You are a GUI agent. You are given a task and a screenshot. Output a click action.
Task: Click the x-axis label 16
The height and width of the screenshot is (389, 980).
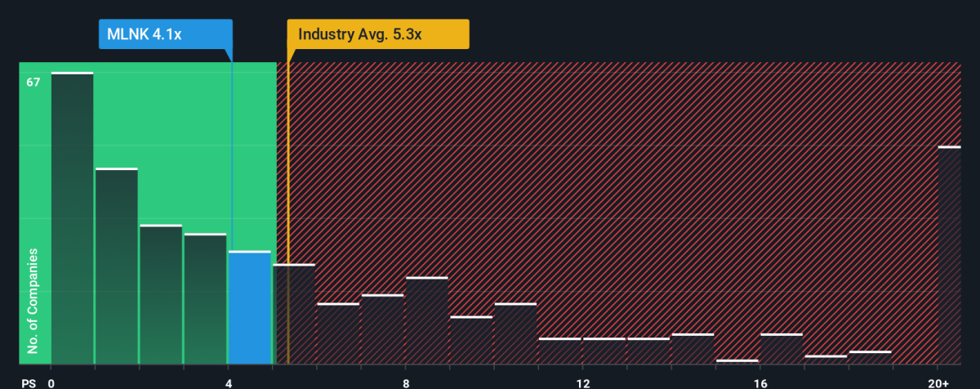coord(760,382)
